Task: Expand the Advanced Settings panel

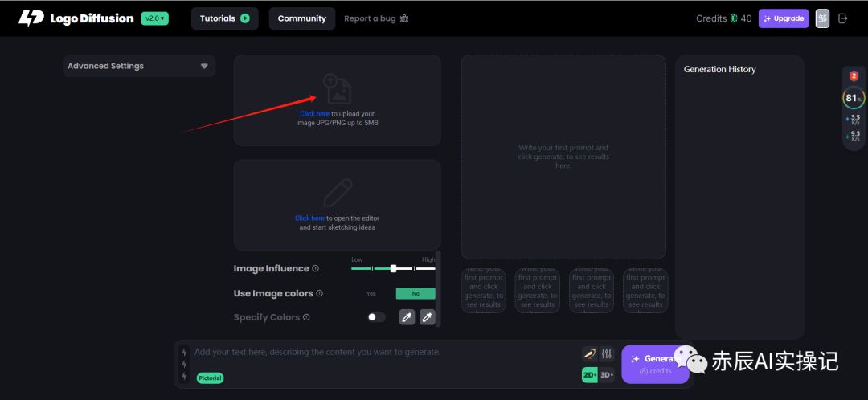Action: coord(140,66)
